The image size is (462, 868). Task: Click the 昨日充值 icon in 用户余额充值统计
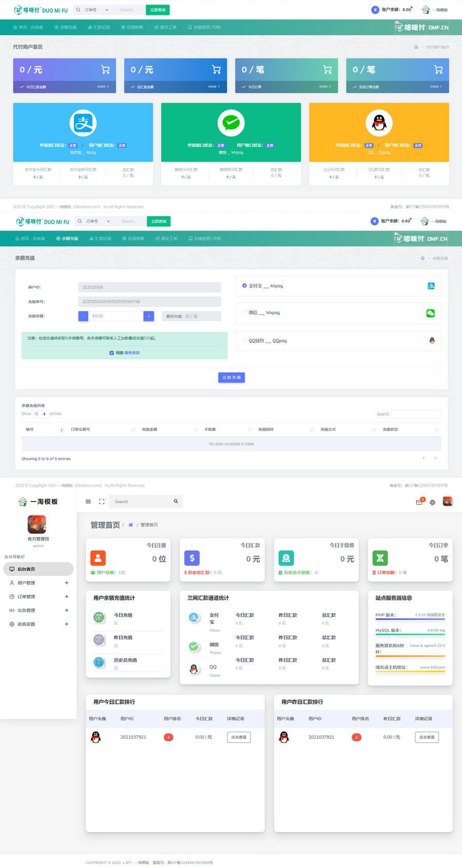coord(99,640)
